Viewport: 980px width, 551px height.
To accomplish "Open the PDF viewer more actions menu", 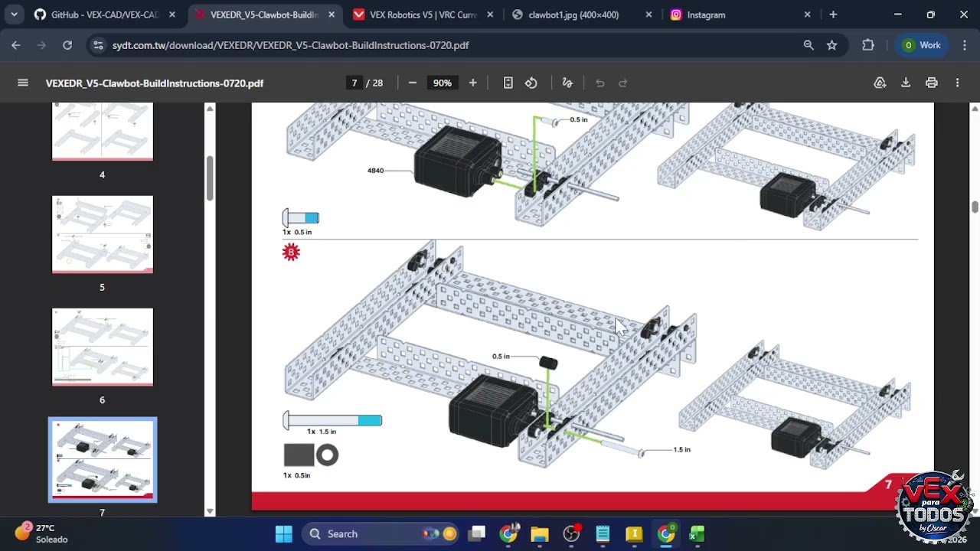I will coord(957,83).
